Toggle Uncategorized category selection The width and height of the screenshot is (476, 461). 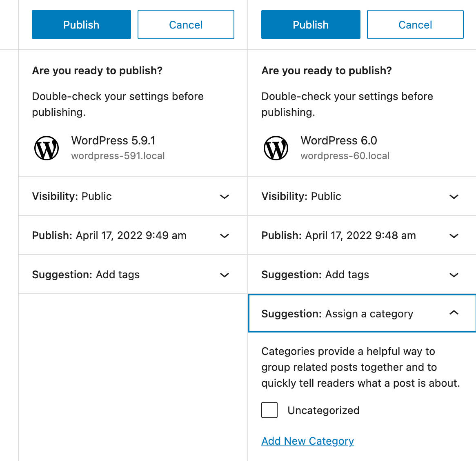point(269,410)
